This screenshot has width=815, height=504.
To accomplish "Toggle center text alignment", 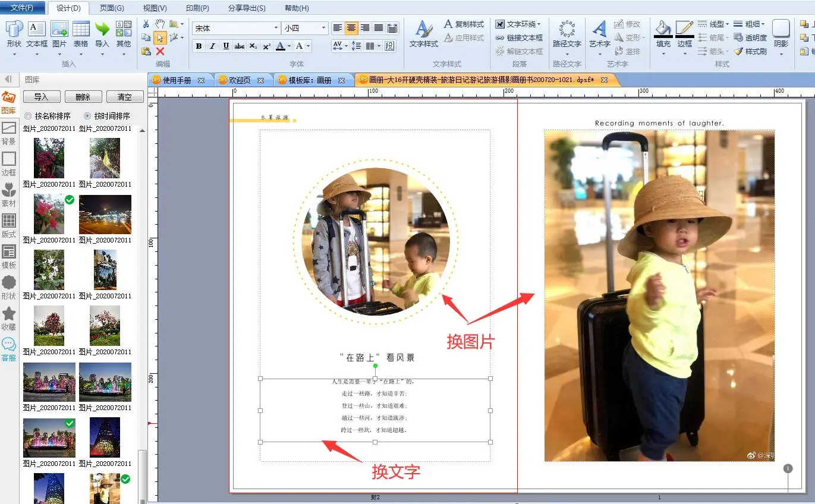I will pos(351,28).
